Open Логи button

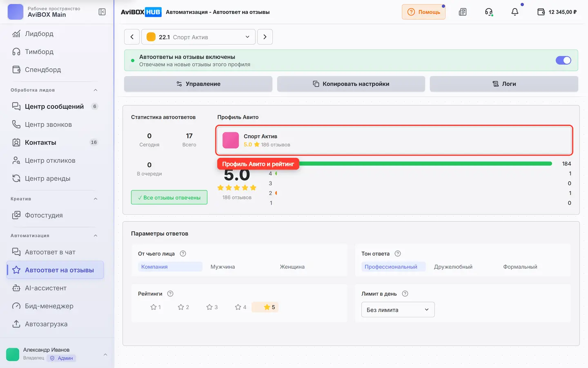tap(504, 84)
